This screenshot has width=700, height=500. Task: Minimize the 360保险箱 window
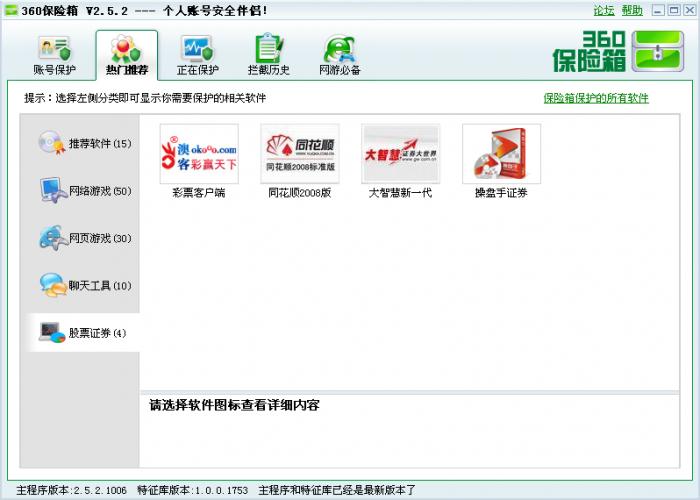coord(658,10)
